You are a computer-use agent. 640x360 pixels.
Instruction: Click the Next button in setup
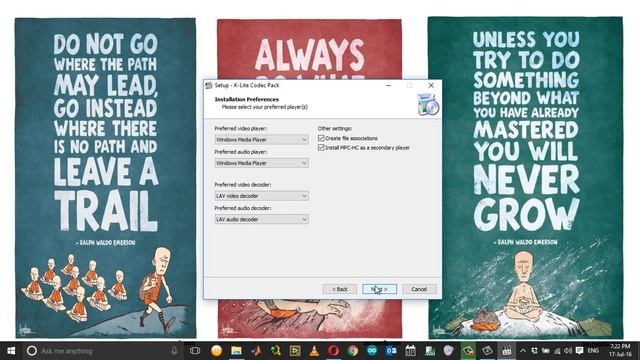click(x=379, y=289)
